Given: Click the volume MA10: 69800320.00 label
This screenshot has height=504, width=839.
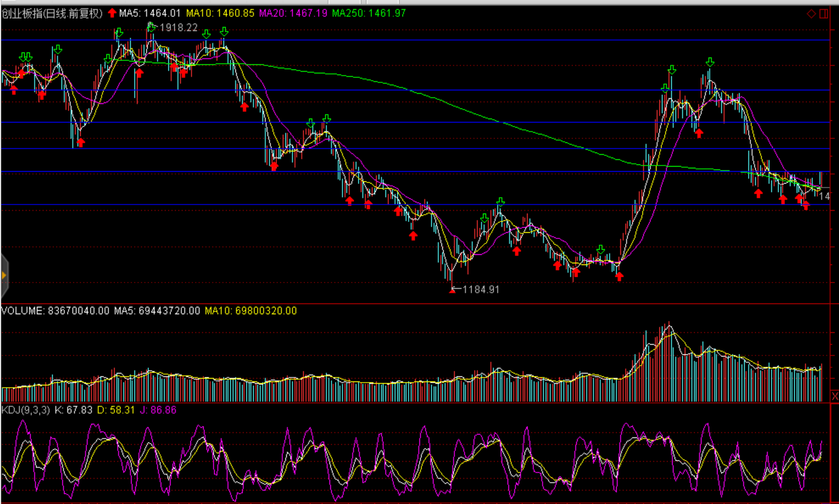Looking at the screenshot, I should click(x=250, y=311).
